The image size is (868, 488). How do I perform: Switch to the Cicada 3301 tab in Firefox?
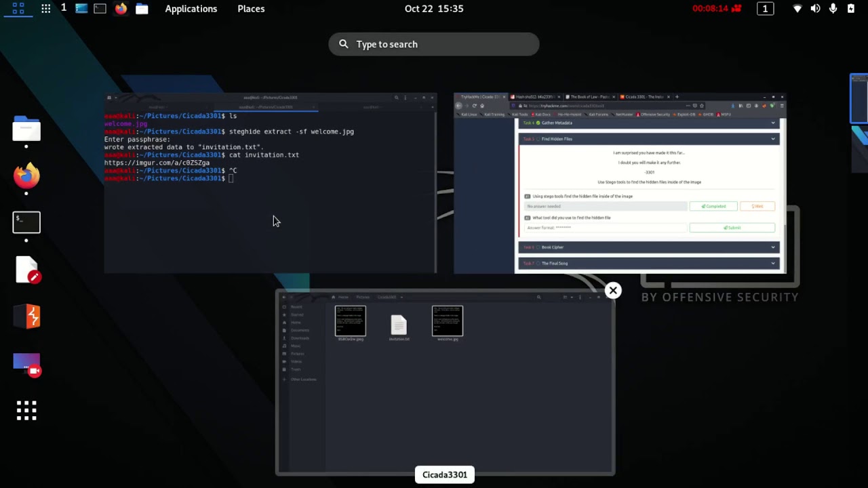coord(645,97)
